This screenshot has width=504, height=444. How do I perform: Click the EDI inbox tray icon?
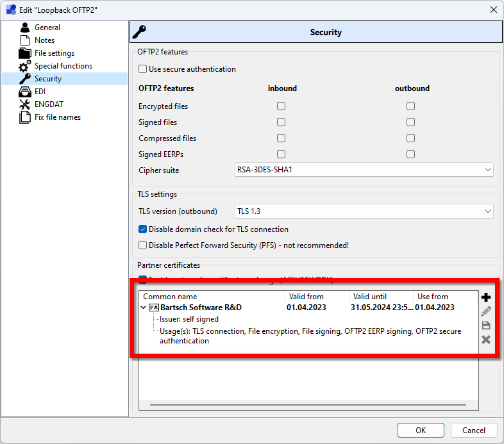[25, 92]
